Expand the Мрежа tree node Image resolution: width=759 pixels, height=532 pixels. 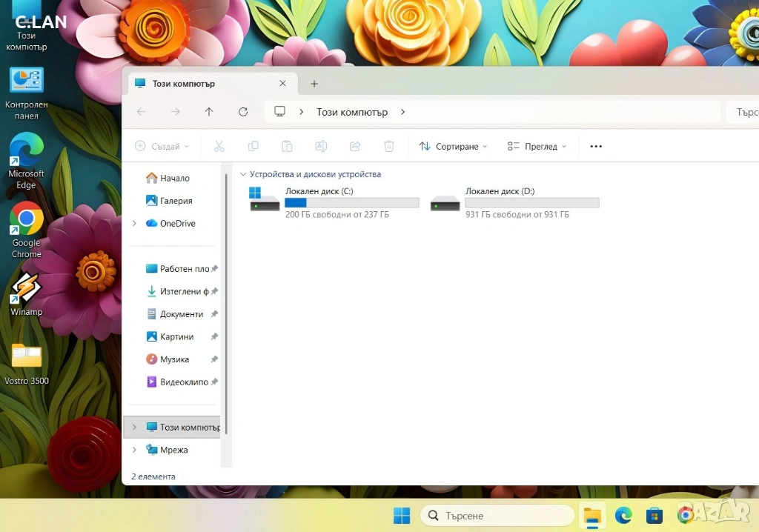tap(134, 450)
